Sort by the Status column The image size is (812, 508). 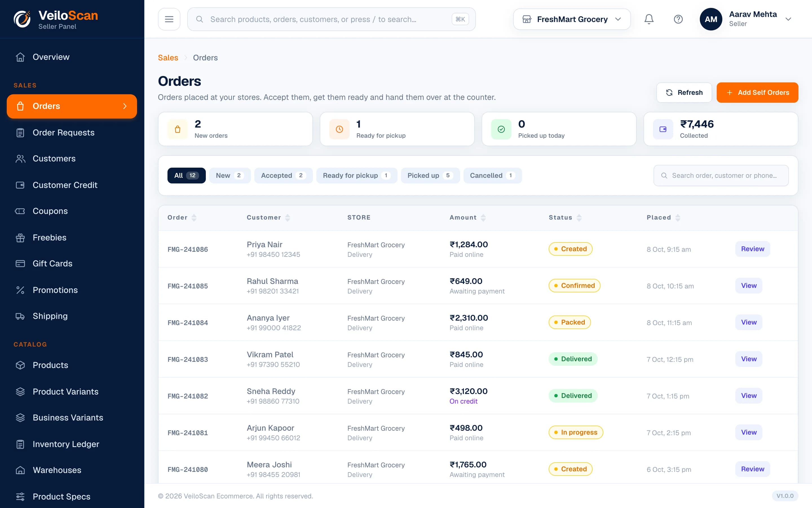[x=565, y=217]
